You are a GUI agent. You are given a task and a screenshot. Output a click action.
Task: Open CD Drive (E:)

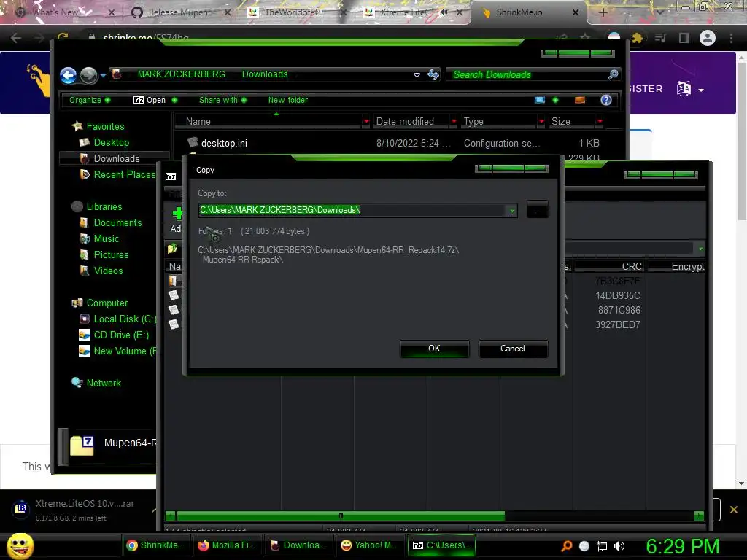121,335
